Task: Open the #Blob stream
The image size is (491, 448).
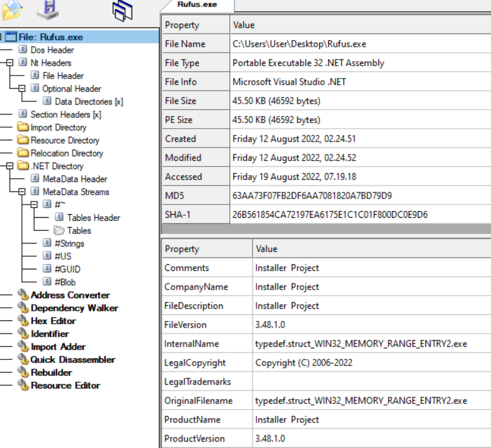Action: pos(65,282)
